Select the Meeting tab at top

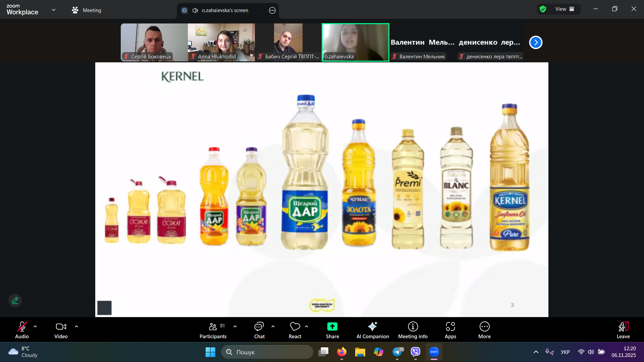[87, 10]
